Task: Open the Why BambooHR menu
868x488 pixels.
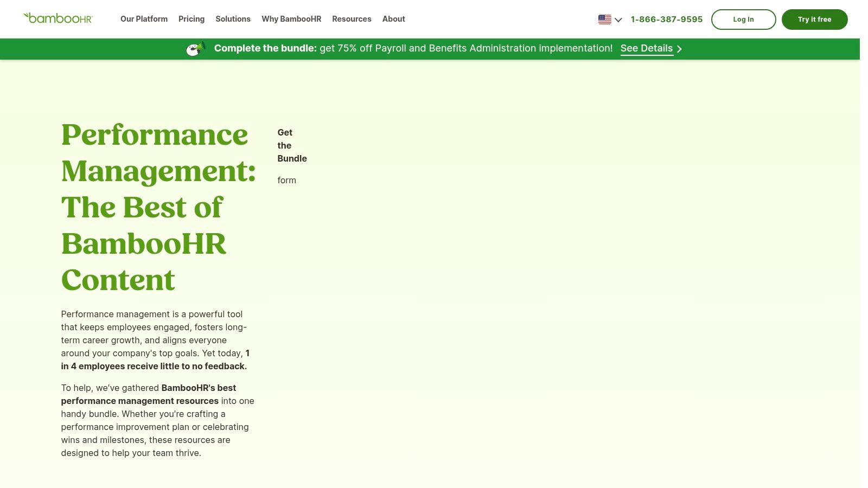Action: click(x=291, y=19)
